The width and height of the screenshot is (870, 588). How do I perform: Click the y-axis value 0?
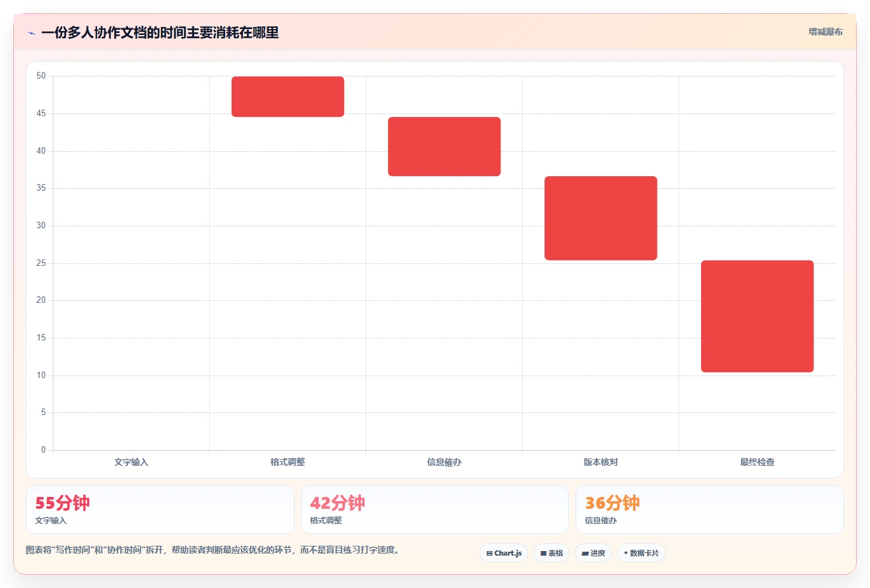tap(44, 450)
